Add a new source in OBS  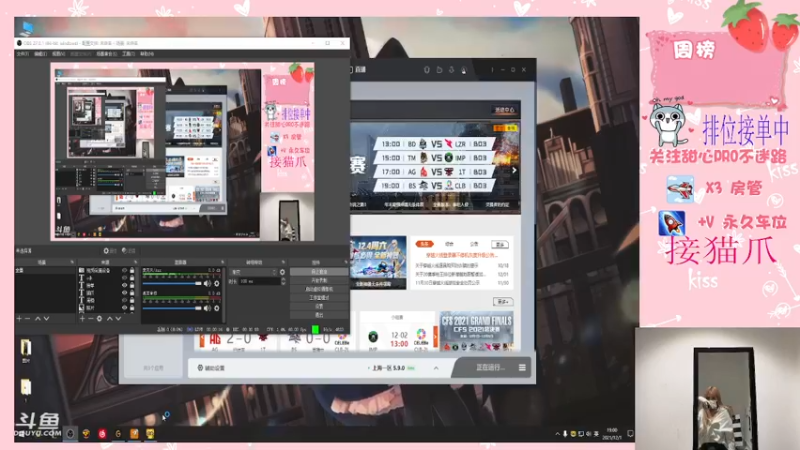(x=82, y=318)
